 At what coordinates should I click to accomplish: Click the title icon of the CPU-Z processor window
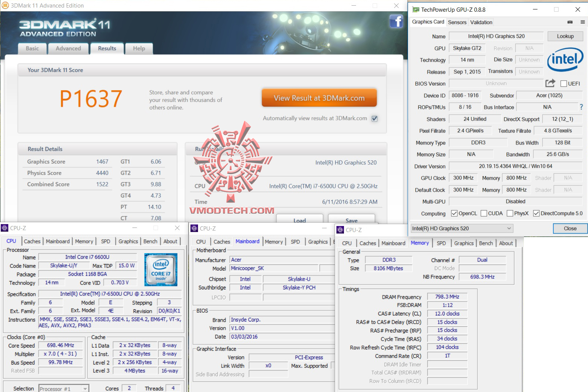[5, 228]
